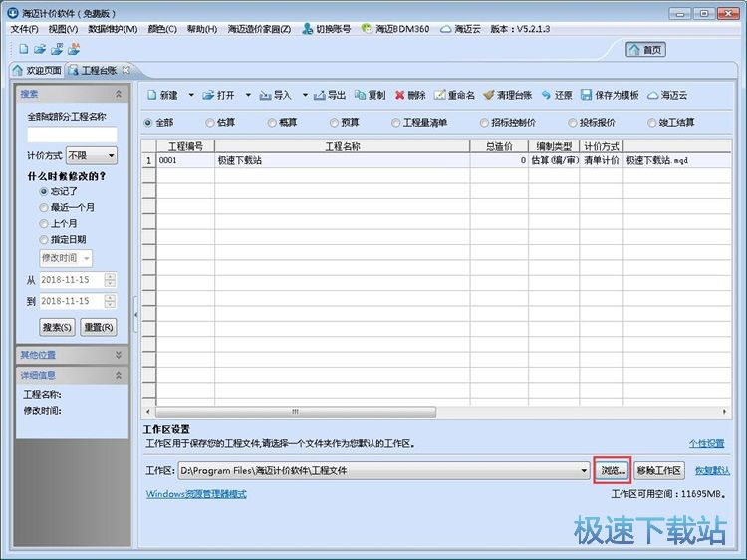Open the 海迈造价家园(Z) menu

(259, 29)
